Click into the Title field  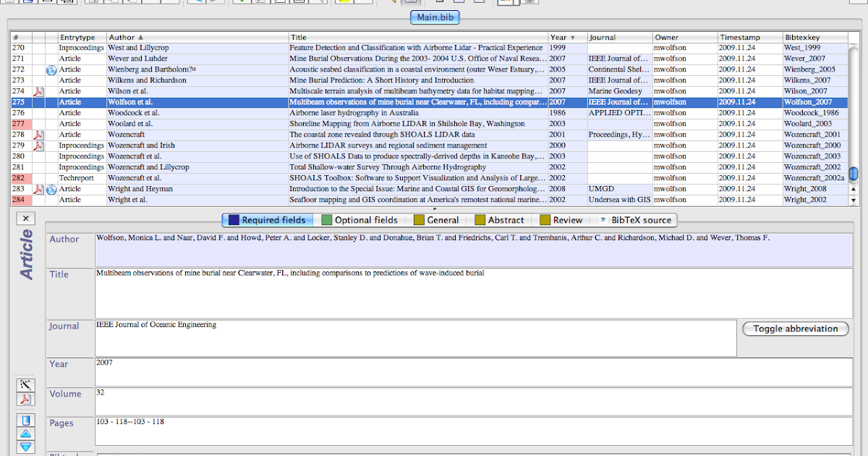coord(474,293)
